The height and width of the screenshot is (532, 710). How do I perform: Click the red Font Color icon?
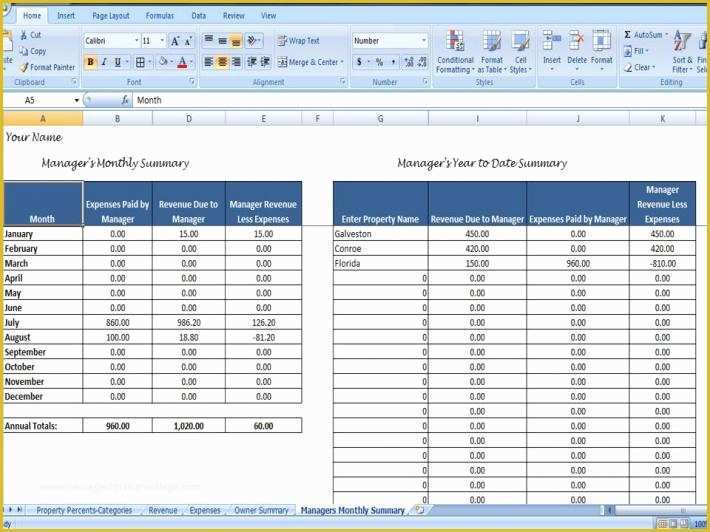(x=182, y=62)
